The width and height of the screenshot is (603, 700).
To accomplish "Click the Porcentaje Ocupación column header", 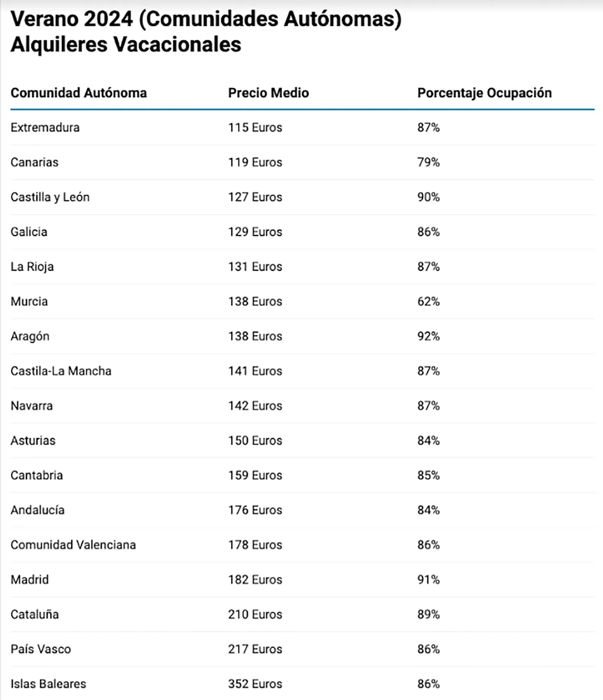I will (484, 93).
